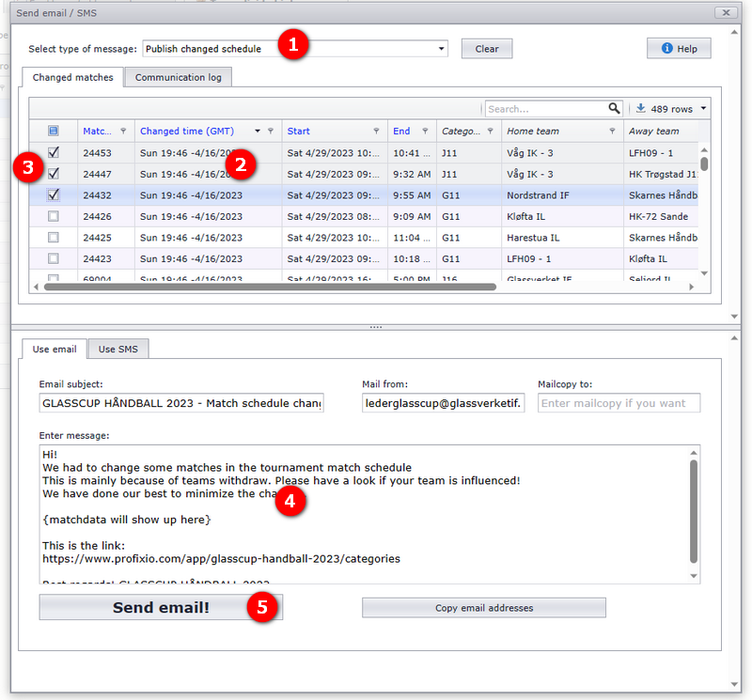Check match 24426 checkbox

pos(54,216)
